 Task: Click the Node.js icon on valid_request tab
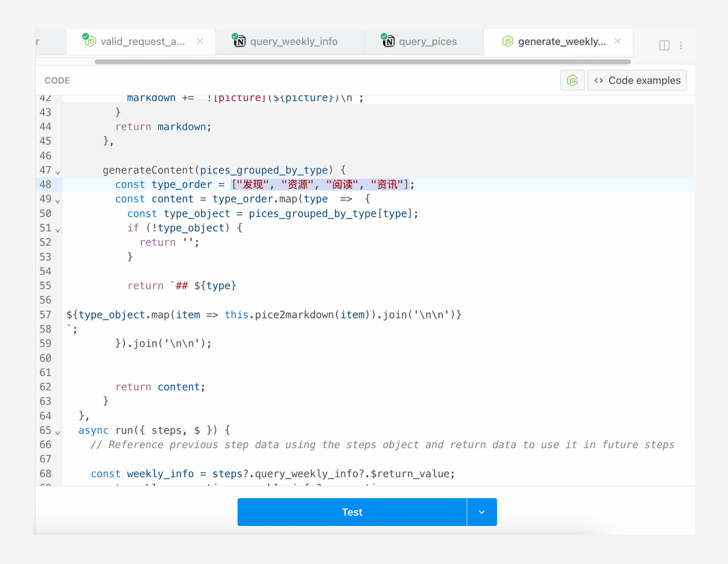point(89,41)
